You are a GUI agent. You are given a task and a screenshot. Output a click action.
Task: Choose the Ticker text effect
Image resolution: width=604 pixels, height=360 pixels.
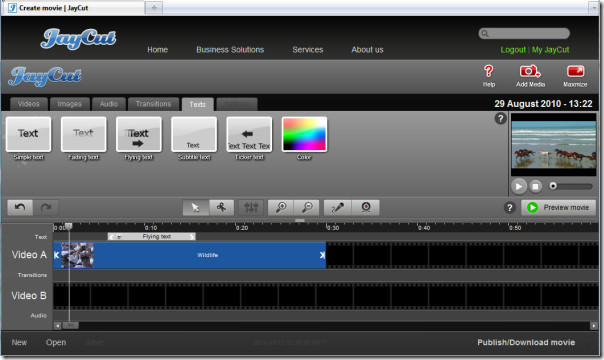pos(249,134)
